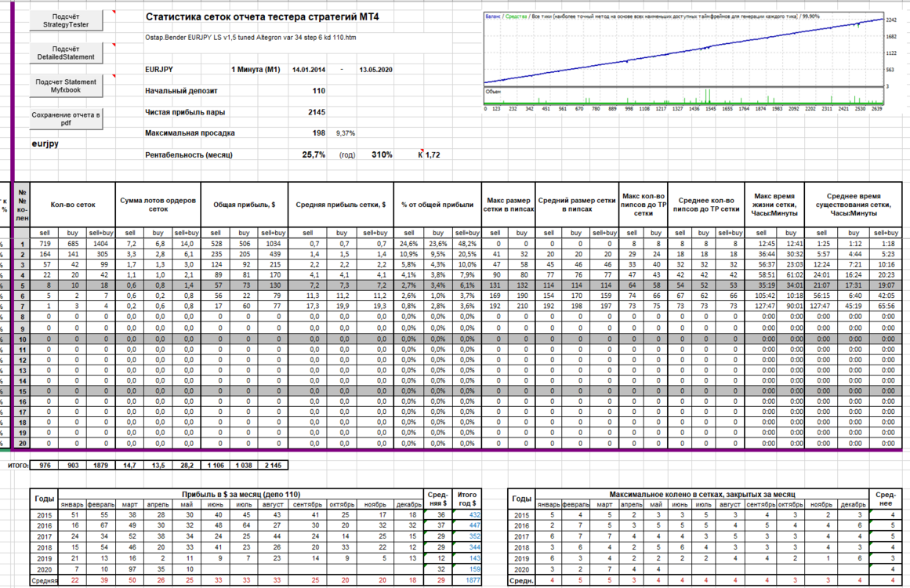Select the итого sell+buy count 1879
910x588 pixels.
pos(100,466)
